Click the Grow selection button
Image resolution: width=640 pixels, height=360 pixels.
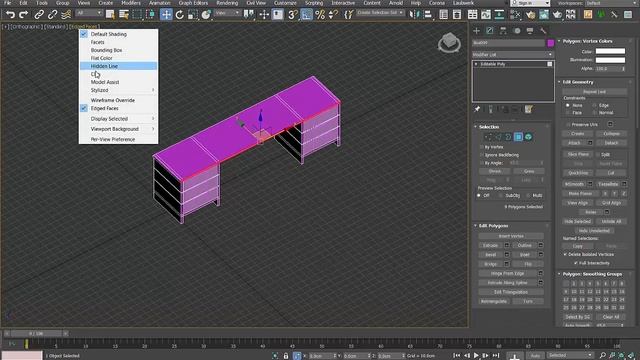click(x=529, y=171)
